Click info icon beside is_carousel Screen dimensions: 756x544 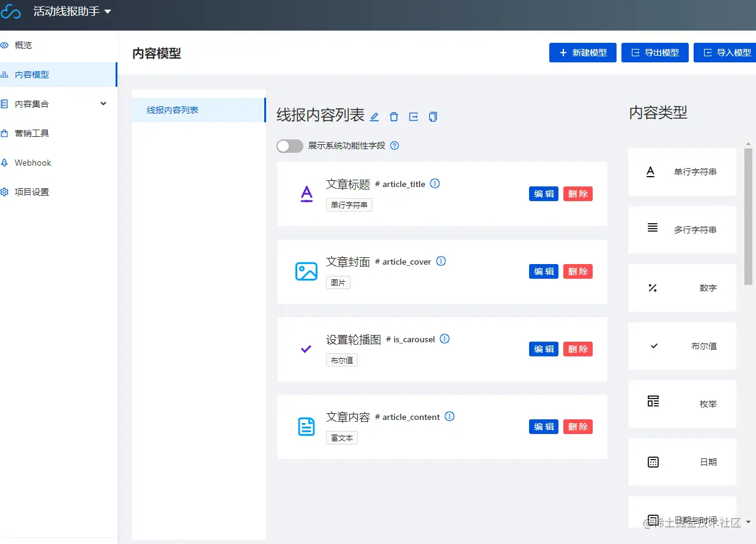click(x=445, y=339)
